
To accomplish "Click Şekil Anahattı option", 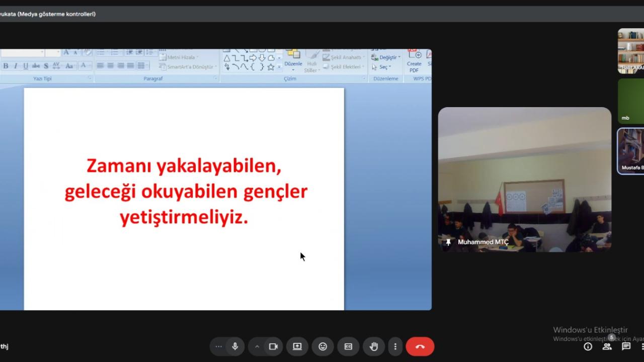I will (344, 57).
